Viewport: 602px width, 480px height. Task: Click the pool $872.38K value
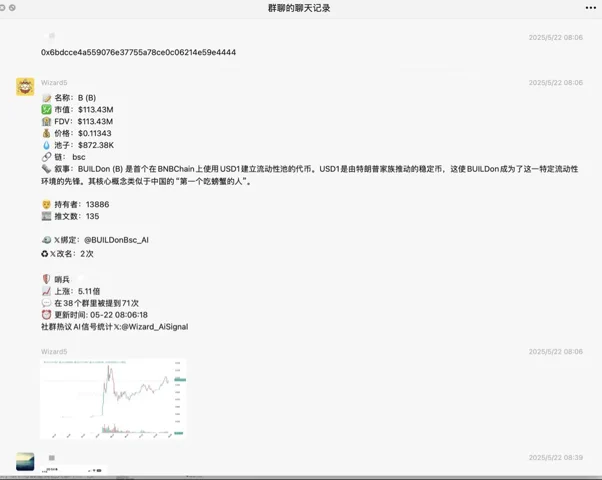pos(96,146)
